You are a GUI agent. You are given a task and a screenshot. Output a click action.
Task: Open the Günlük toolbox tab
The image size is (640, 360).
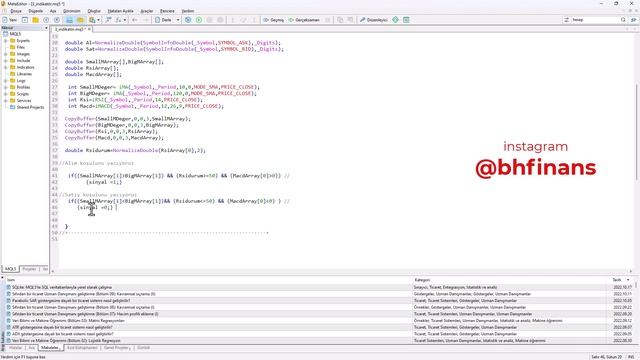(x=143, y=348)
